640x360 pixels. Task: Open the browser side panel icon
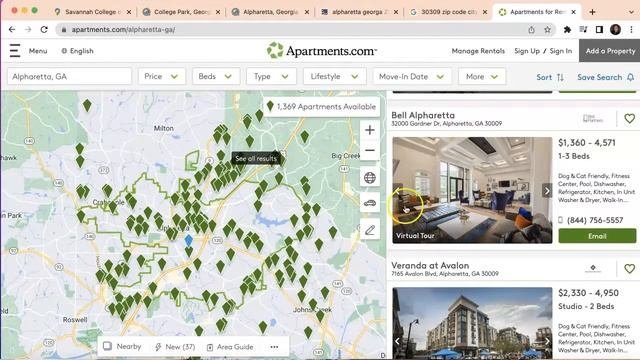coord(599,29)
